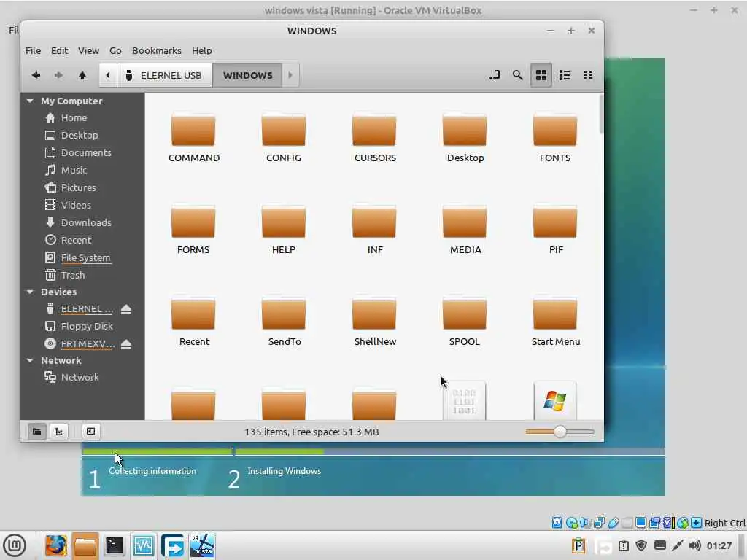Eject the FRTMEXV disc
The width and height of the screenshot is (747, 560).
pyautogui.click(x=125, y=344)
